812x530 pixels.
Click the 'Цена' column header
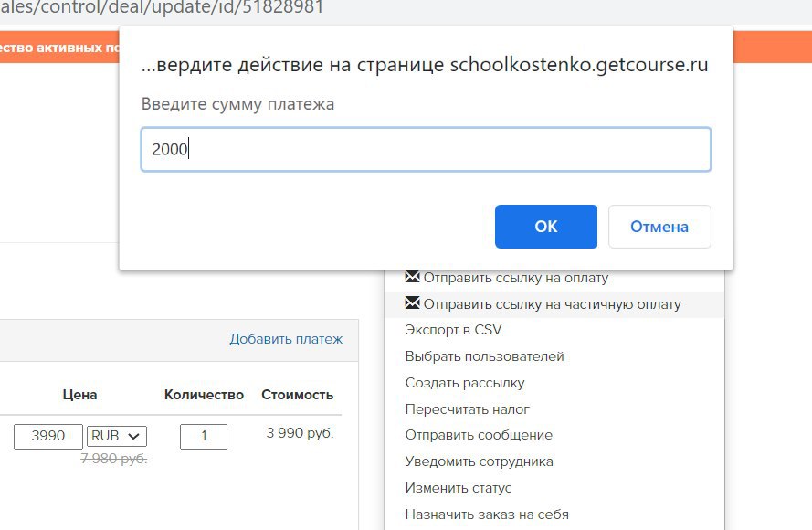coord(79,395)
